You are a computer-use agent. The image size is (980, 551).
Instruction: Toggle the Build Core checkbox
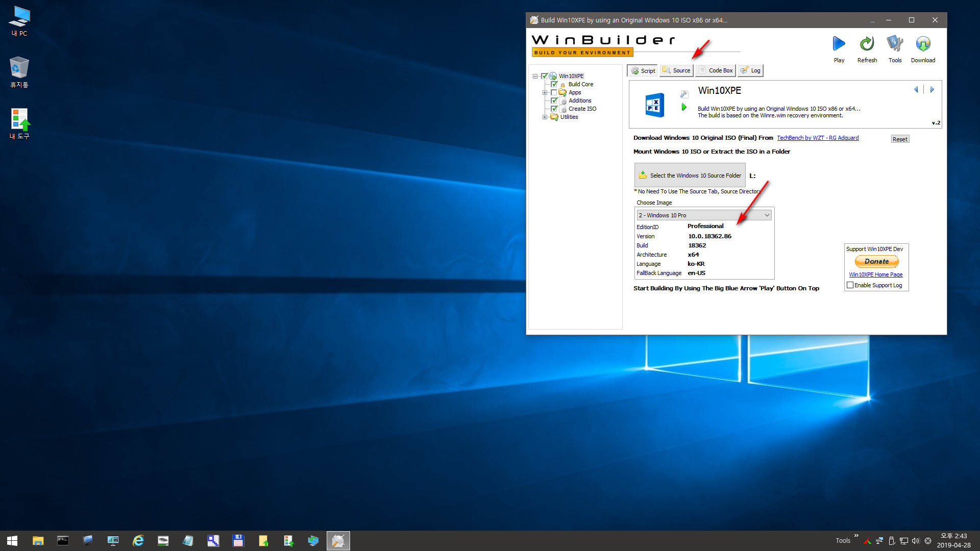554,84
